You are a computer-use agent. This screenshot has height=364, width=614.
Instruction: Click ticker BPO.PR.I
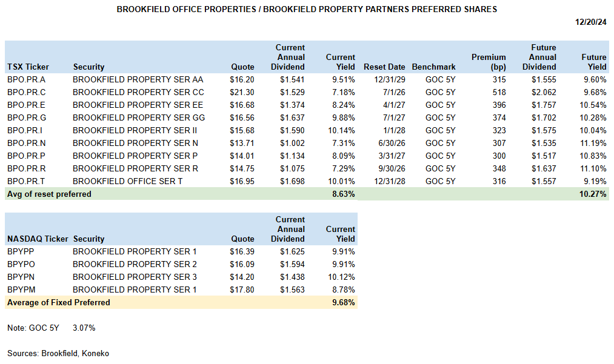pyautogui.click(x=25, y=130)
